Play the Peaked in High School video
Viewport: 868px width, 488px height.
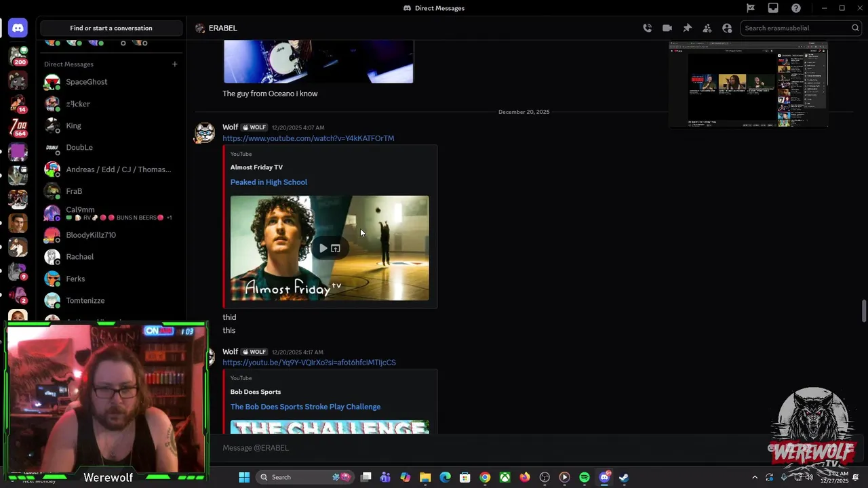[323, 248]
